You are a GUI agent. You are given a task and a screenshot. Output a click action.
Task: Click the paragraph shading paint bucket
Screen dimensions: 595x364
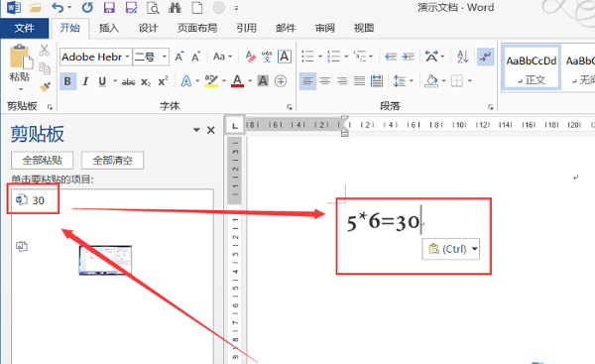coord(431,81)
